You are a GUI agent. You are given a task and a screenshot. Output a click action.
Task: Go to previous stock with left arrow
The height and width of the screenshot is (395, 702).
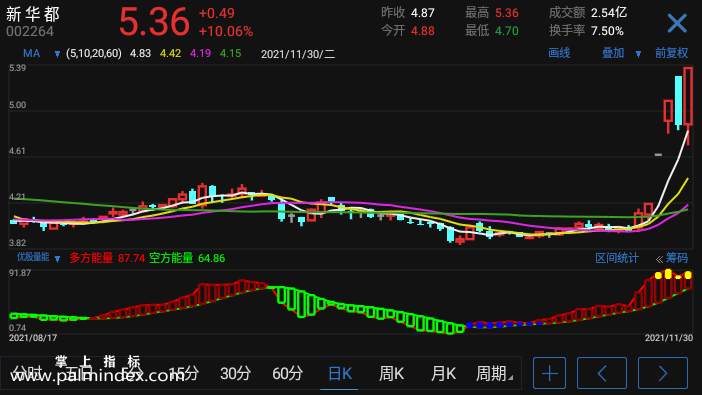coord(602,373)
